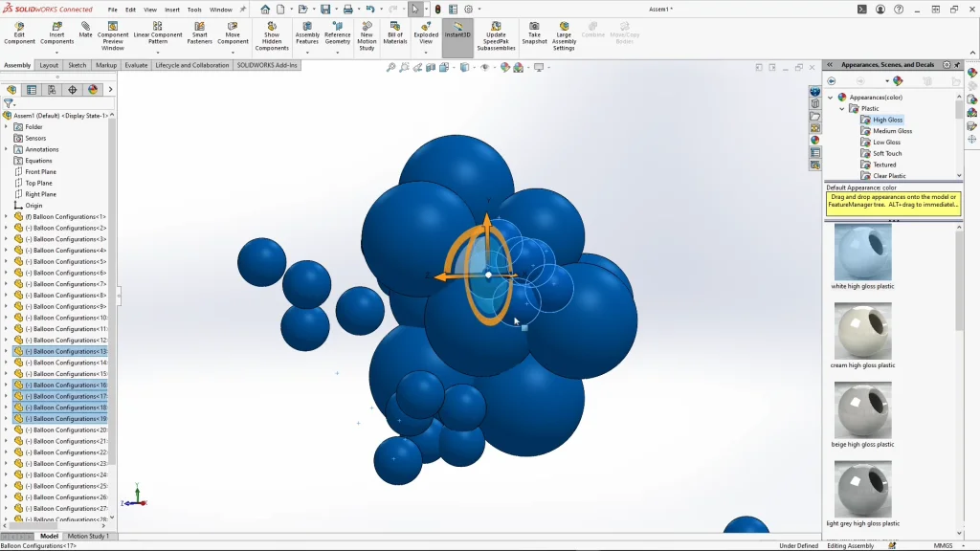Switch to the Evaluate tab
This screenshot has width=980, height=551.
136,65
